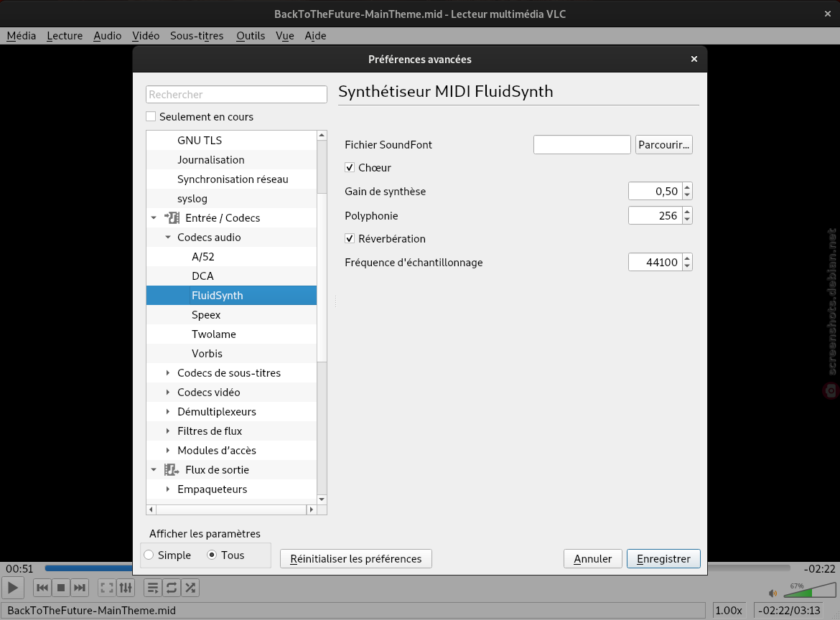The image size is (840, 620).
Task: Cancel changes with Annuler button
Action: click(592, 558)
